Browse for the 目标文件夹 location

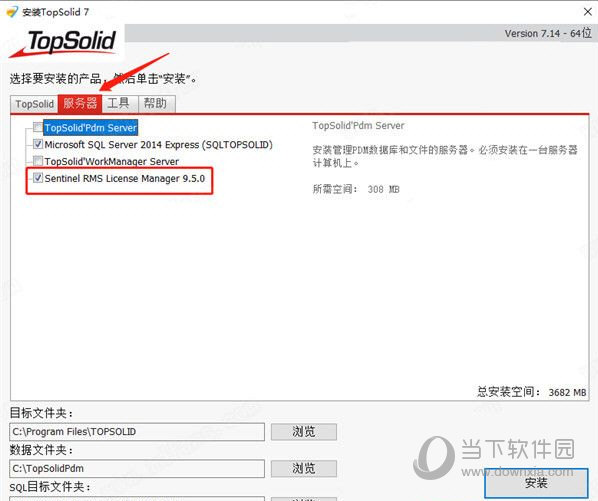click(x=304, y=432)
